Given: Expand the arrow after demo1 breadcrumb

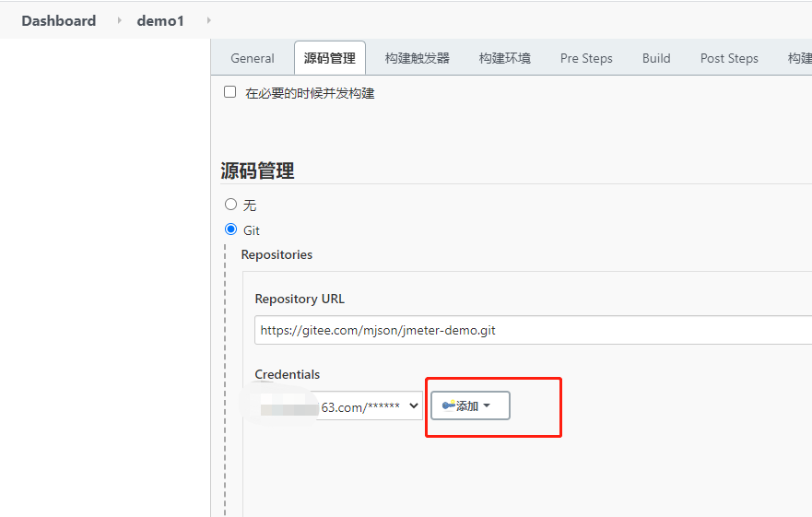Looking at the screenshot, I should tap(208, 20).
